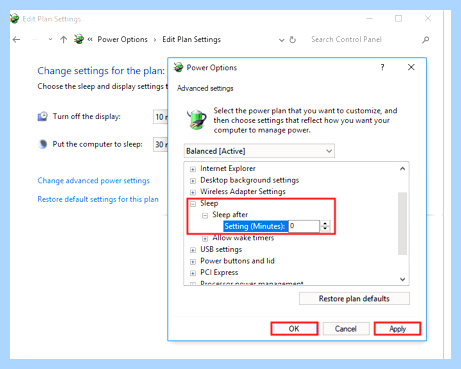Open Change advanced power settings link

pyautogui.click(x=94, y=181)
